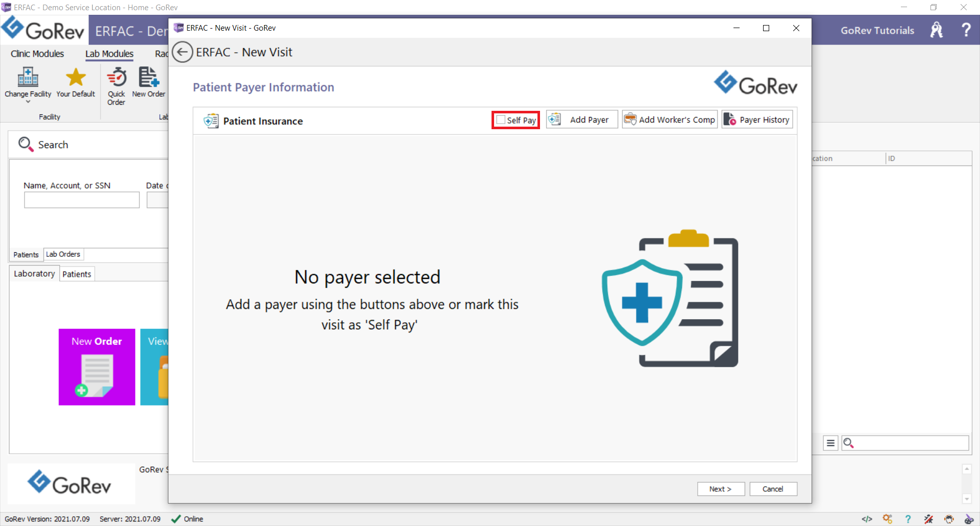Viewport: 980px width, 526px height.
Task: Click the scroll-down arrow on right scrollbar
Action: pos(967,499)
